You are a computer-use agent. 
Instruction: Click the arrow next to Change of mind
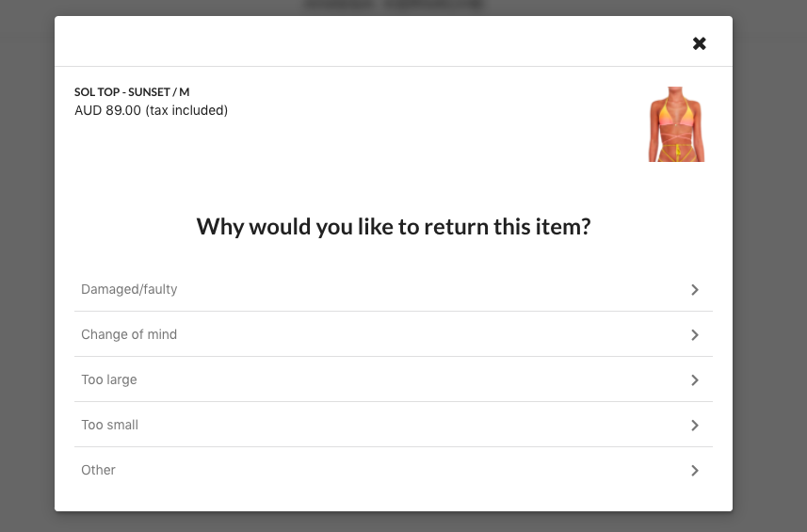(695, 335)
